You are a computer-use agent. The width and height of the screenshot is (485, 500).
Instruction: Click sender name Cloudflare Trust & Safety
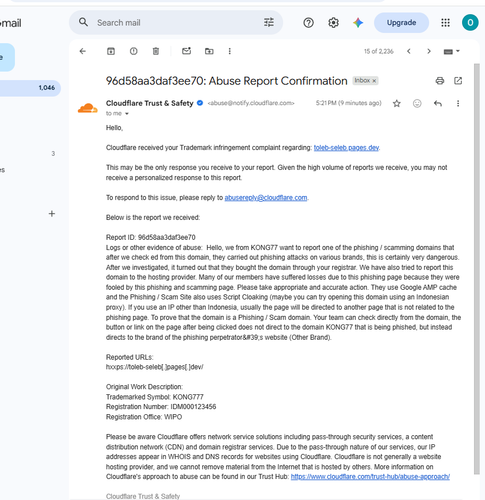click(x=149, y=103)
